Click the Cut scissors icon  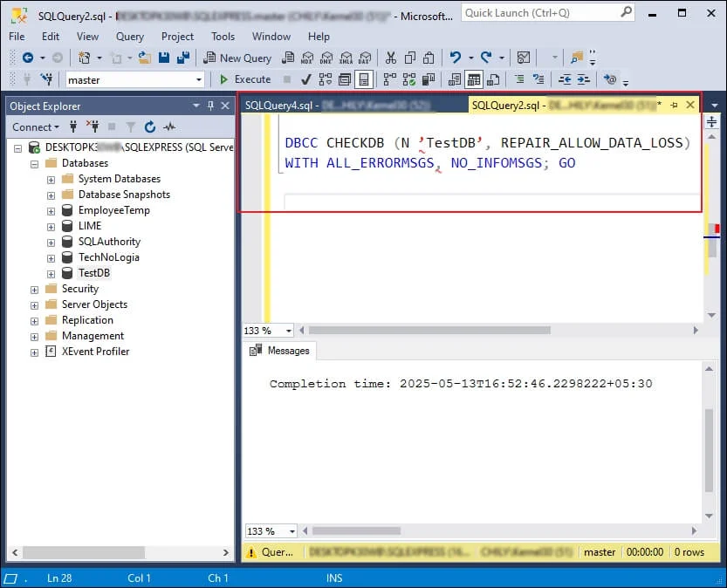point(391,58)
